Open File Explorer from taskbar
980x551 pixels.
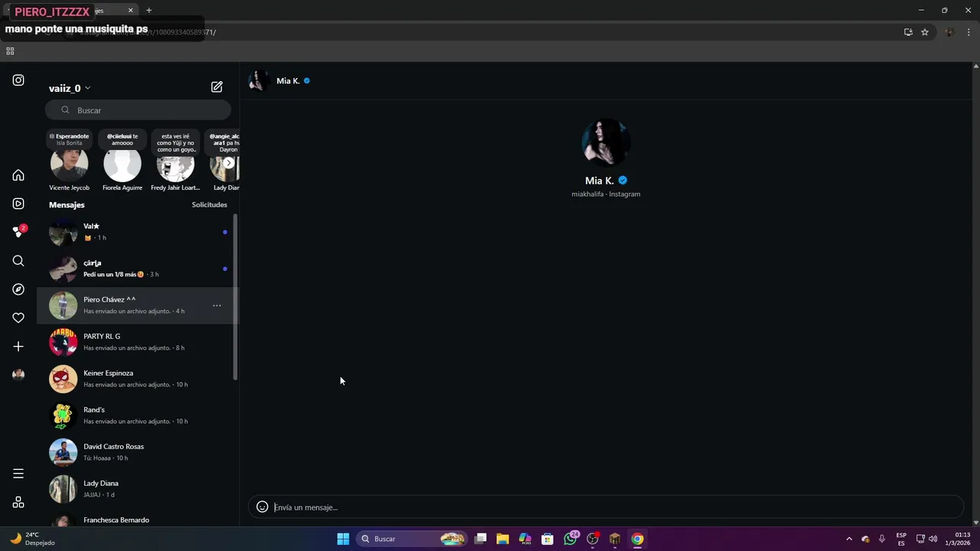(503, 539)
